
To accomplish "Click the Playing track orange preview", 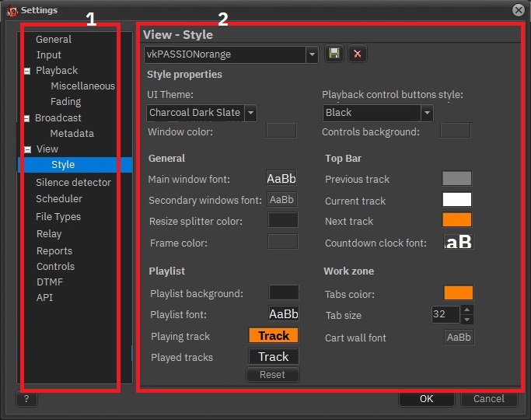I will click(x=274, y=336).
